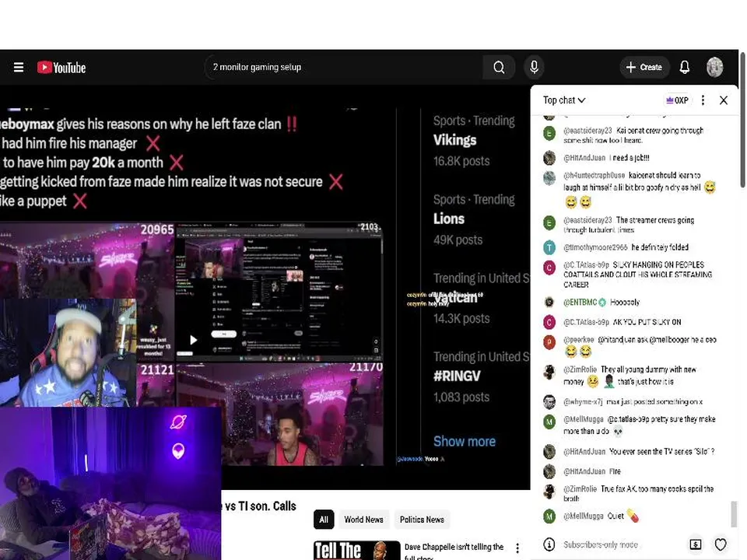Click @timothymoore2966 avatar in chat
The image size is (747, 560).
[x=549, y=247]
